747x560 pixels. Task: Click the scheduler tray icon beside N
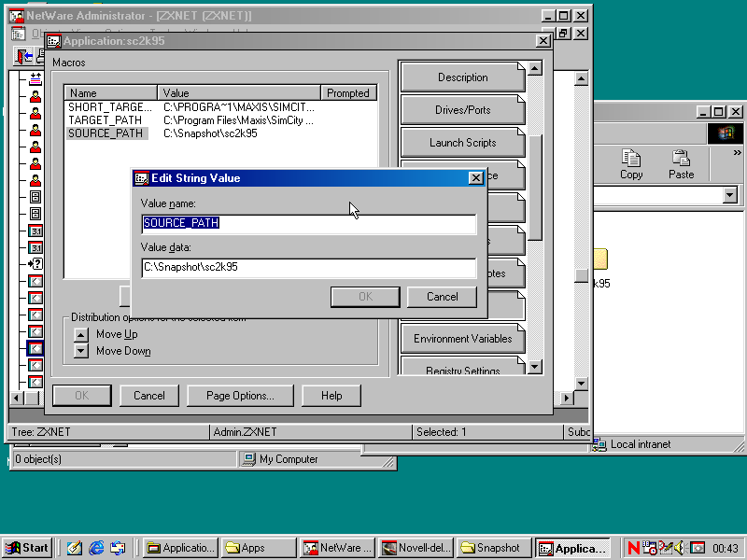(x=649, y=548)
